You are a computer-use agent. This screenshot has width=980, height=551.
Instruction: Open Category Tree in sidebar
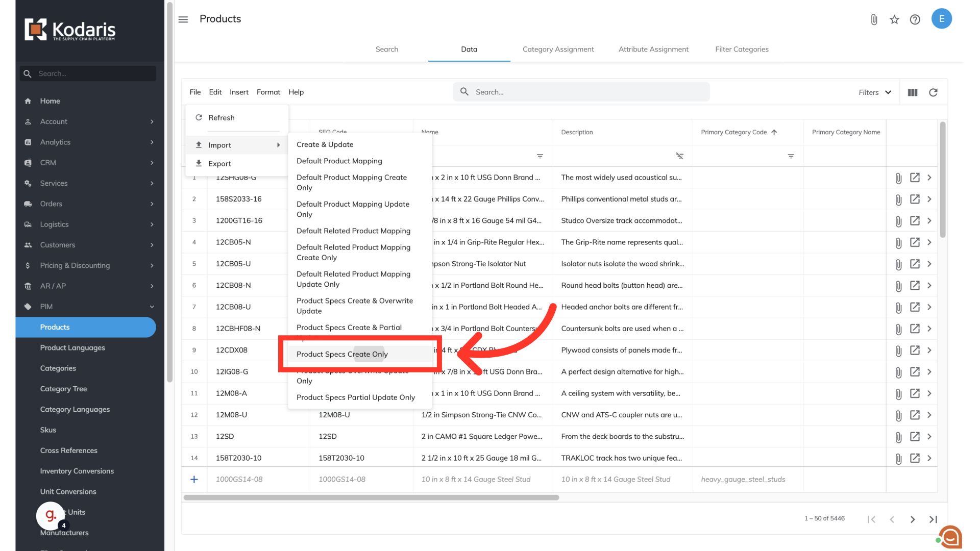tap(63, 389)
